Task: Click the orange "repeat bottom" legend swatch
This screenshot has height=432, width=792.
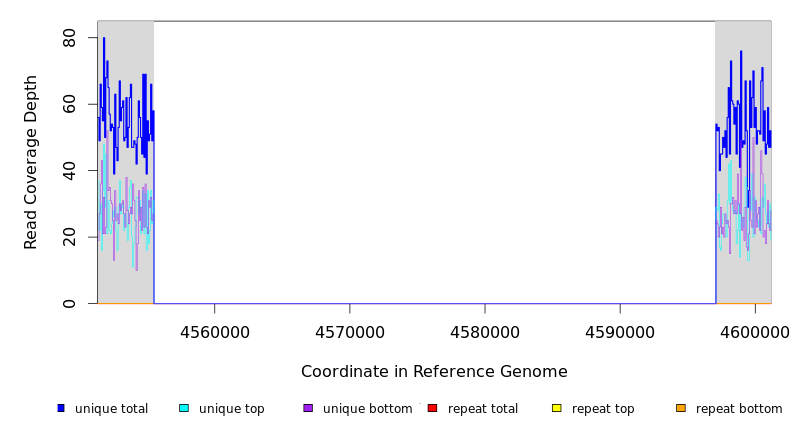Action: pos(681,408)
